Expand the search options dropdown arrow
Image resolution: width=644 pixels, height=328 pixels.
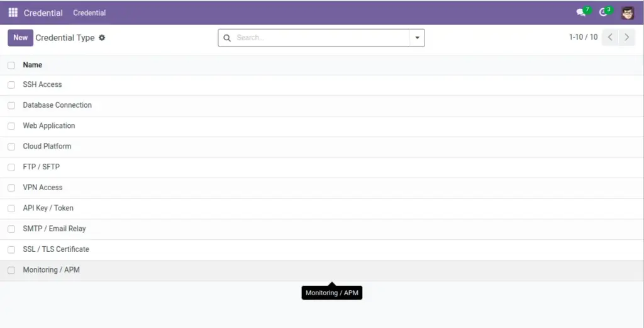417,38
